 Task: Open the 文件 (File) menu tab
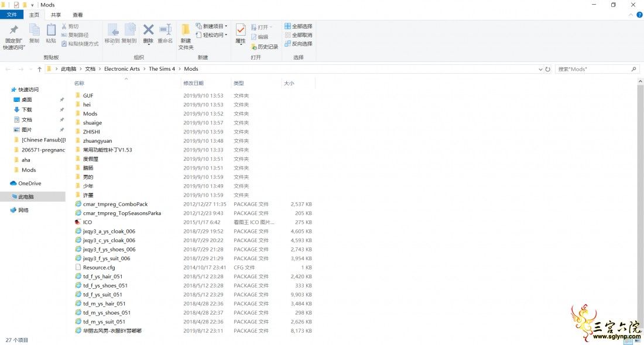12,15
